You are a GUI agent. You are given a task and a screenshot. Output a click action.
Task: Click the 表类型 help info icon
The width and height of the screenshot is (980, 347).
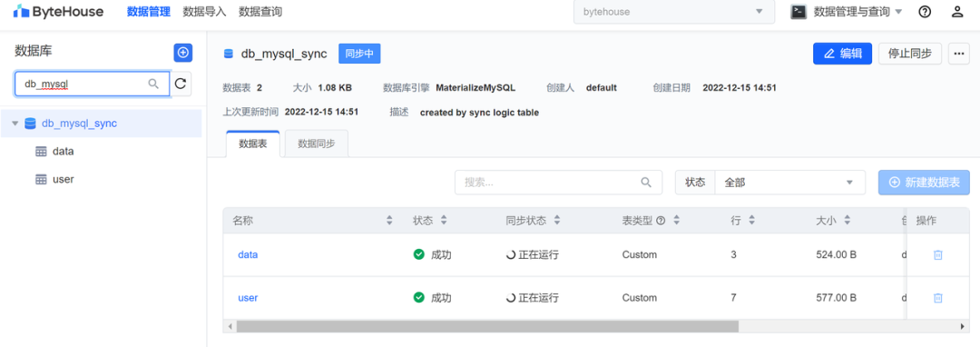pyautogui.click(x=660, y=221)
